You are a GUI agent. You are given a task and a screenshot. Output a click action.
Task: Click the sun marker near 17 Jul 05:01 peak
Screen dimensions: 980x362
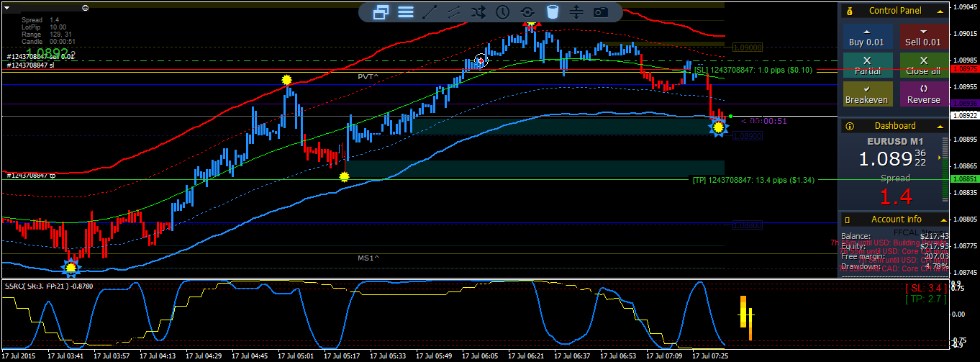(x=287, y=79)
